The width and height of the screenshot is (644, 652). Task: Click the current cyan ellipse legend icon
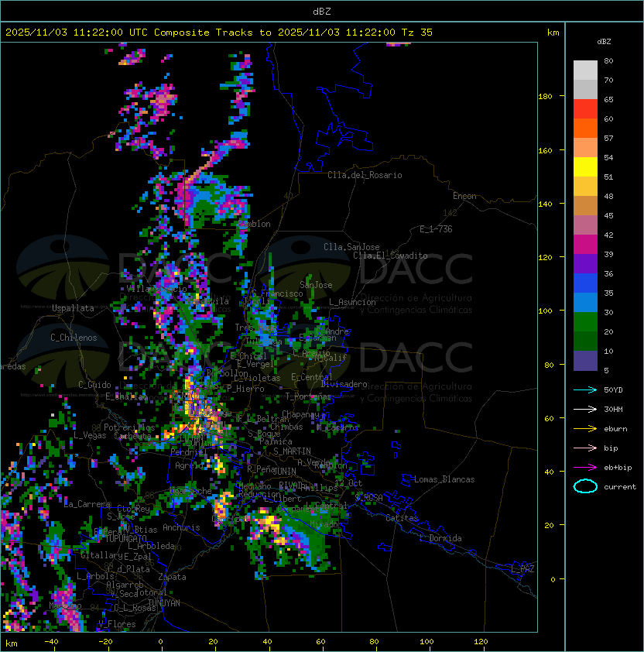coord(585,486)
